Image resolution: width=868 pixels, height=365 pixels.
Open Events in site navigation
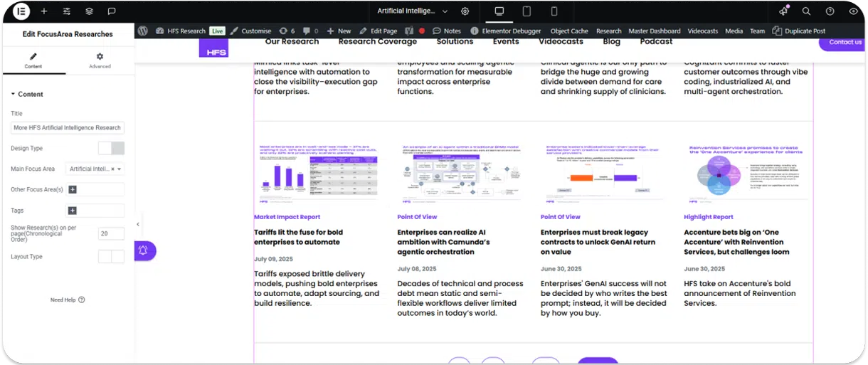pyautogui.click(x=506, y=42)
